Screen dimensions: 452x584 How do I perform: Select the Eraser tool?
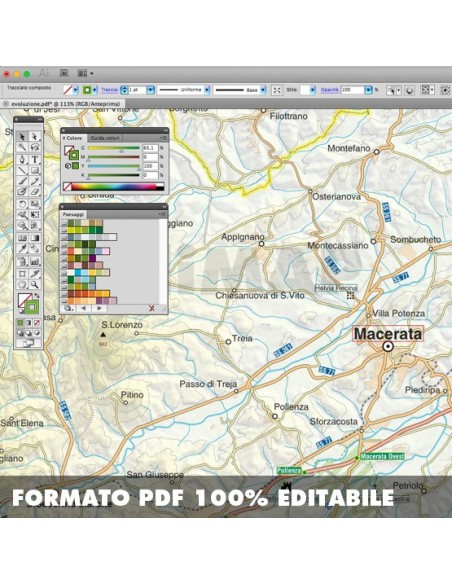coord(35,192)
